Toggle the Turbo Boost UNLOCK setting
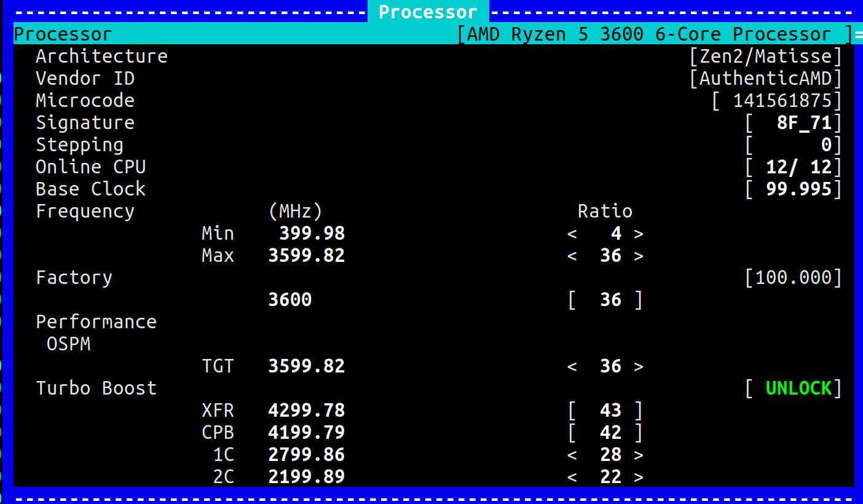Viewport: 863px width, 504px height. (x=798, y=388)
